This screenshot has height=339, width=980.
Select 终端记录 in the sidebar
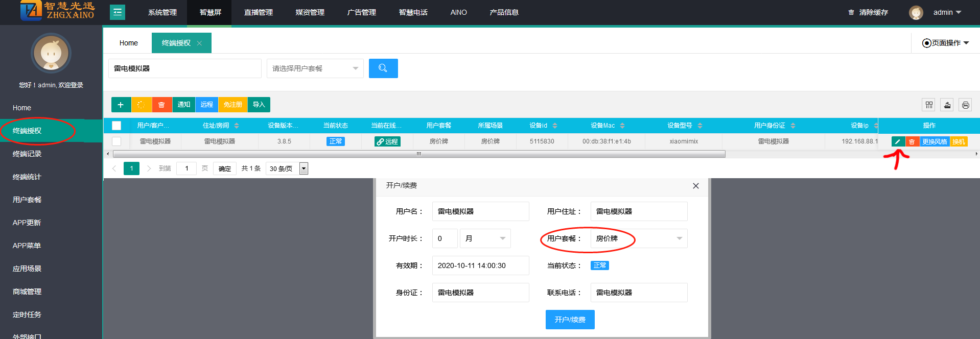point(27,154)
